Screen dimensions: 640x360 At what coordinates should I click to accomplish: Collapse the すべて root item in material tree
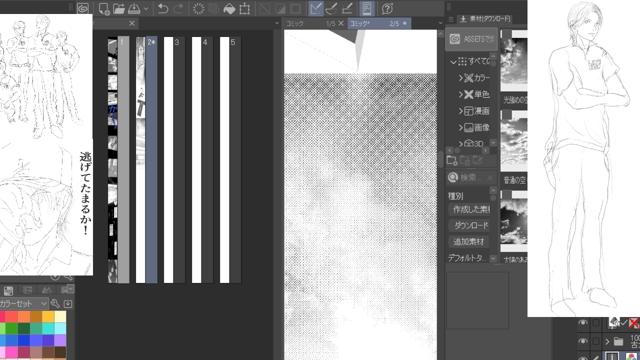[x=453, y=62]
